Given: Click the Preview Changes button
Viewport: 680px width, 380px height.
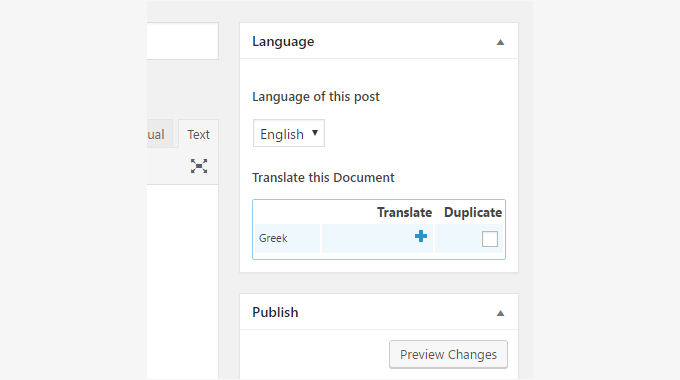Looking at the screenshot, I should point(448,354).
